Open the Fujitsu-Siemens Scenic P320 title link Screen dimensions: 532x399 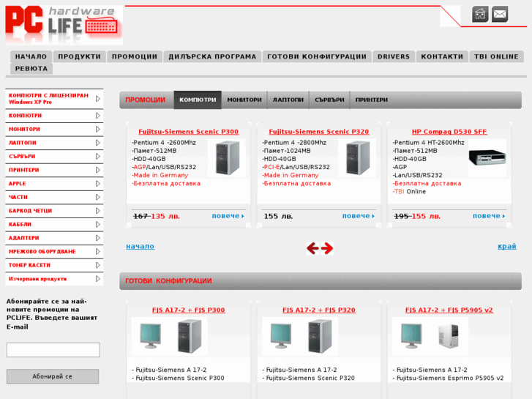[x=319, y=132]
